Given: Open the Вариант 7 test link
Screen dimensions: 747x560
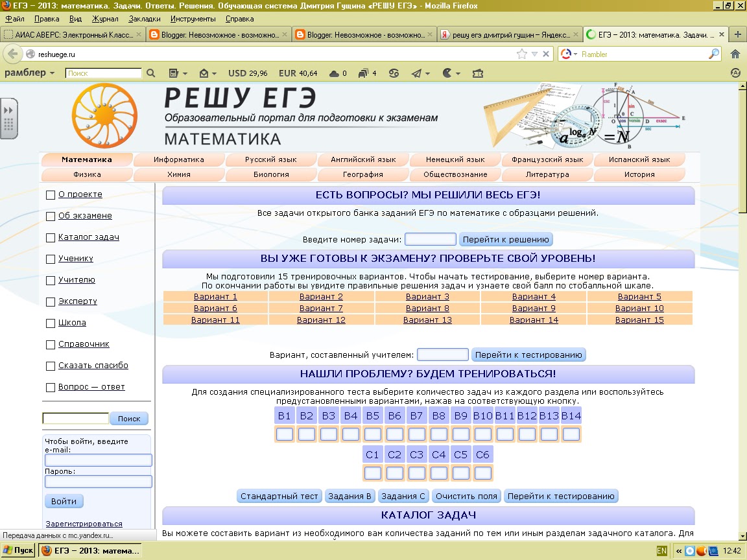Looking at the screenshot, I should (322, 309).
